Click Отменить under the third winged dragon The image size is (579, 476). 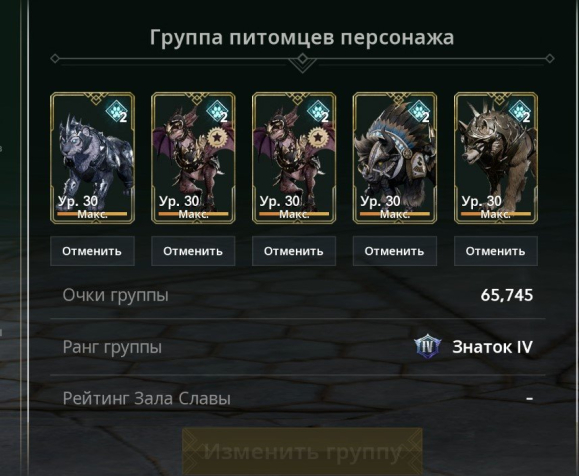pos(294,251)
